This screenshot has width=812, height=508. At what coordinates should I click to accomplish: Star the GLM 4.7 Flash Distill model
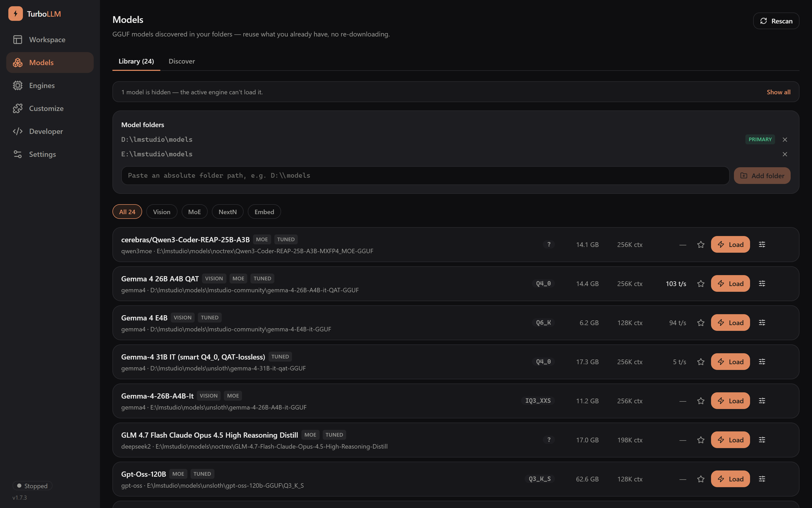point(701,440)
